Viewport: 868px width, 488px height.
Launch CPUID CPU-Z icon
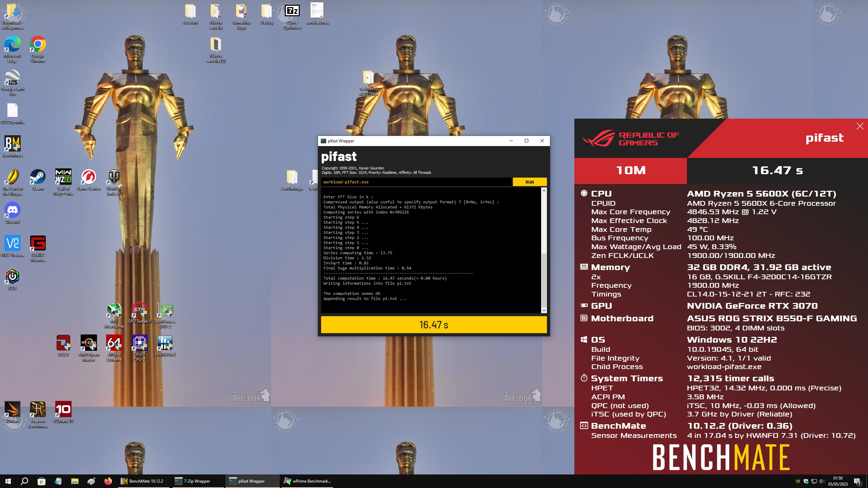coord(140,348)
